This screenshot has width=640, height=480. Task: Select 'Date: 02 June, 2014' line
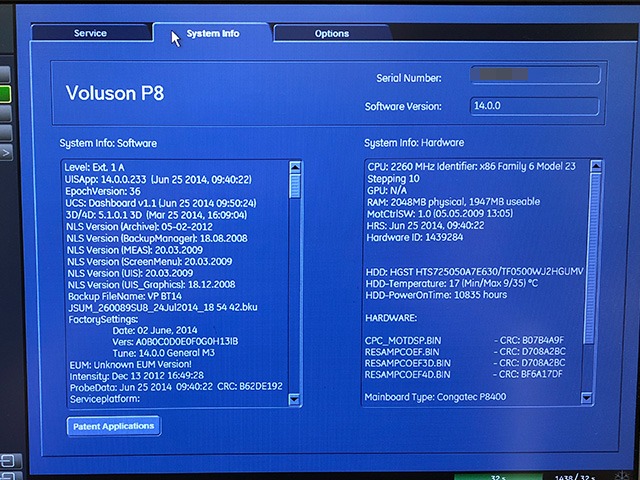click(155, 330)
